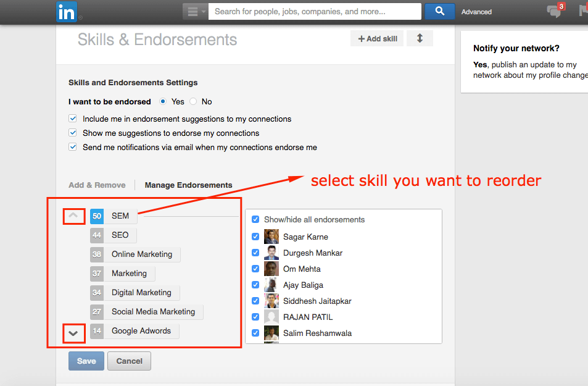This screenshot has height=386, width=588.
Task: Click into the people search field
Action: [x=315, y=12]
